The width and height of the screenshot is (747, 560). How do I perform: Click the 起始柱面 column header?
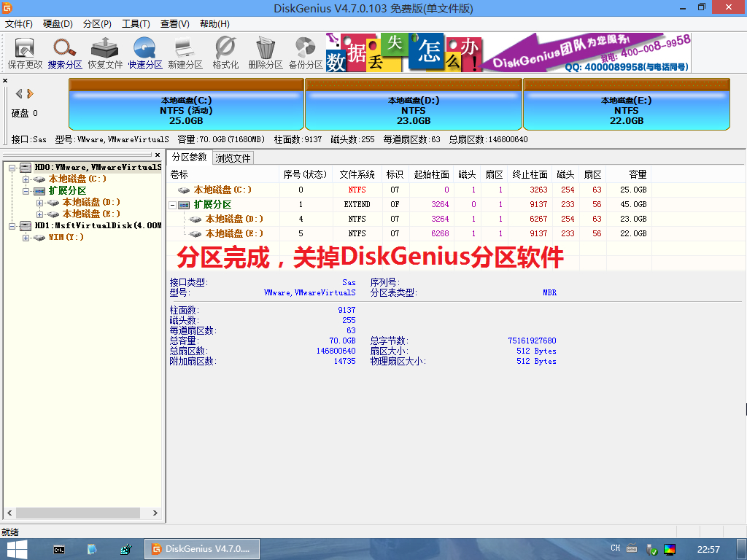[431, 174]
